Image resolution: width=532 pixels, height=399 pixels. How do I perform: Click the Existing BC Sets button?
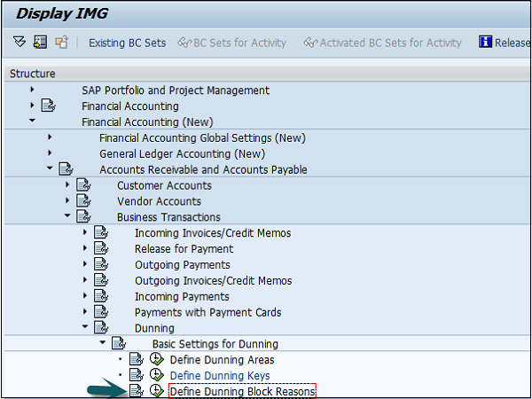coord(127,43)
